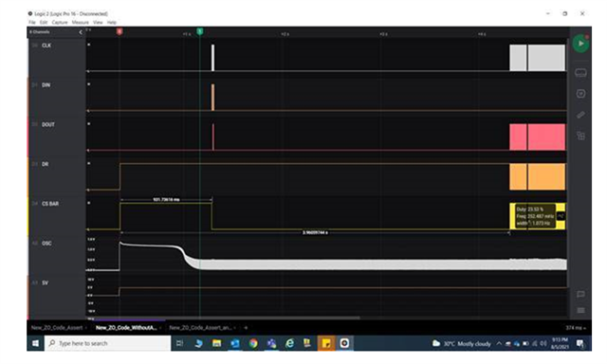The height and width of the screenshot is (364, 607).
Task: Select the DOUT channel label
Action: click(48, 124)
